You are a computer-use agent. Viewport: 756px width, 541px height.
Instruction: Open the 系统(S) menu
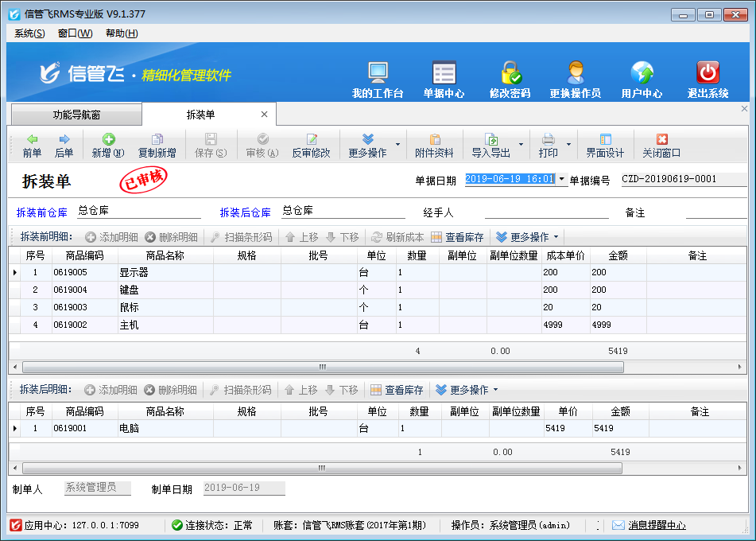tap(29, 33)
